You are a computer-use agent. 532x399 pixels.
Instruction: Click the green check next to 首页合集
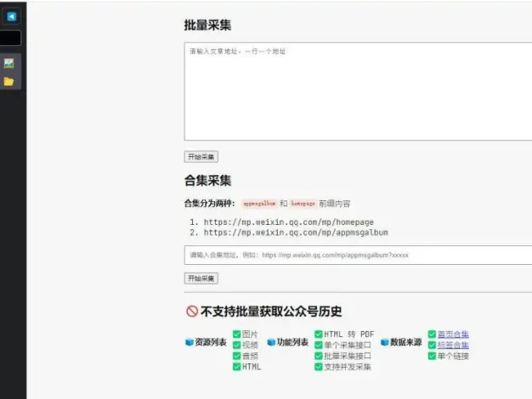[432, 334]
